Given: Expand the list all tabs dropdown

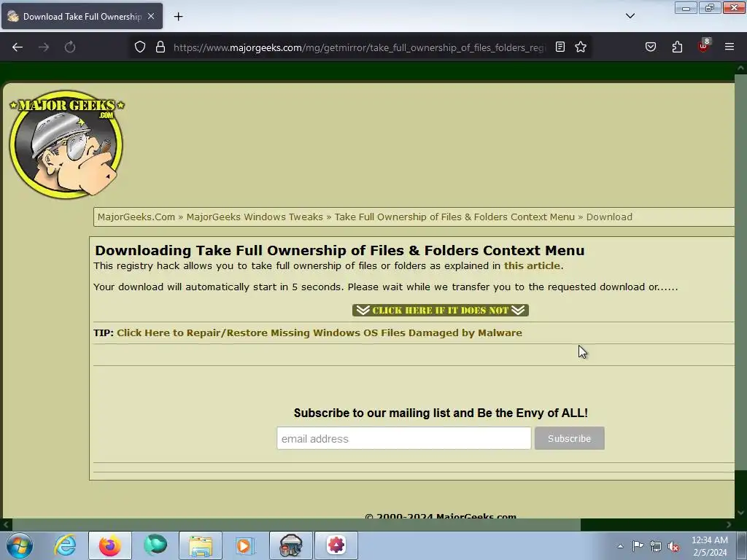Looking at the screenshot, I should tap(630, 16).
